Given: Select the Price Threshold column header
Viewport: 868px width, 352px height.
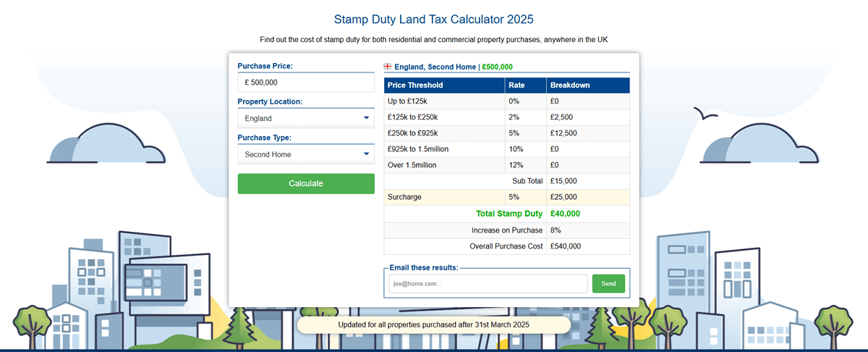Looking at the screenshot, I should (x=444, y=85).
